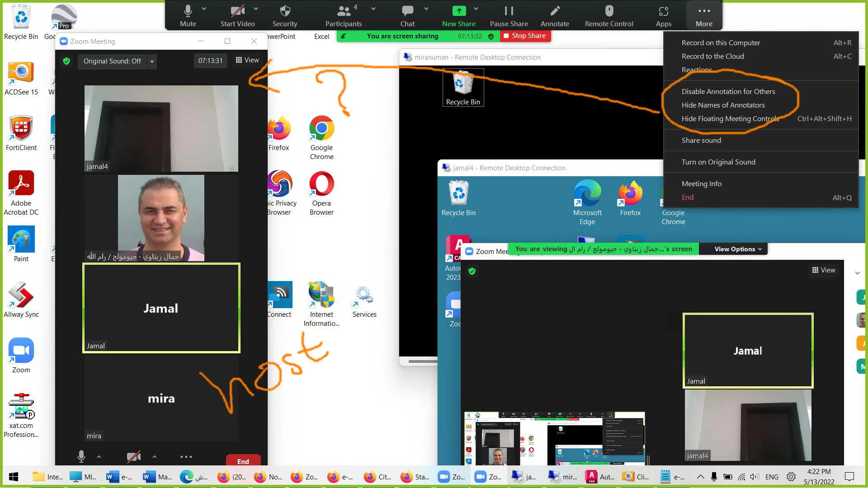868x488 pixels.
Task: Expand audio options arrow beside Mute
Action: pyautogui.click(x=204, y=9)
